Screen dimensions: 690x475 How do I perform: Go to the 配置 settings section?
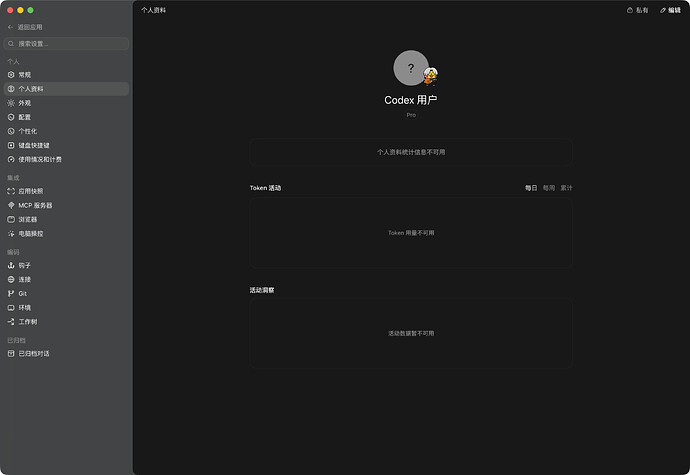pos(66,117)
